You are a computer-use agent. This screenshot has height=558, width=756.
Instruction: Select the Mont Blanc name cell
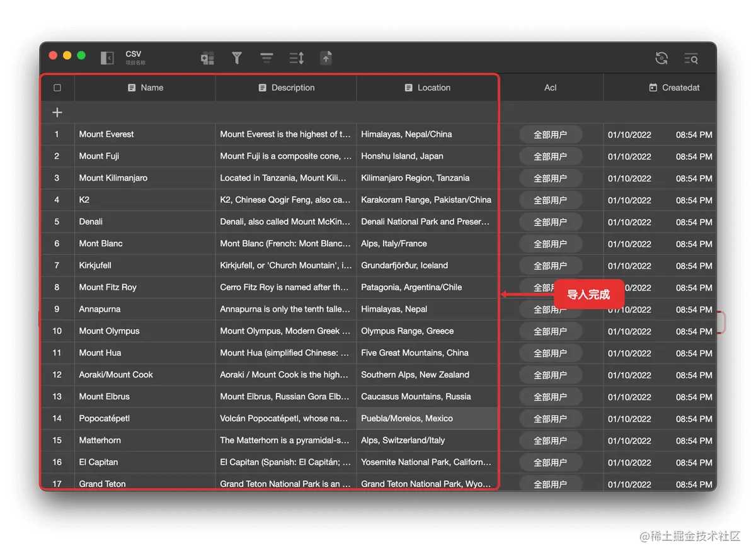click(x=145, y=243)
